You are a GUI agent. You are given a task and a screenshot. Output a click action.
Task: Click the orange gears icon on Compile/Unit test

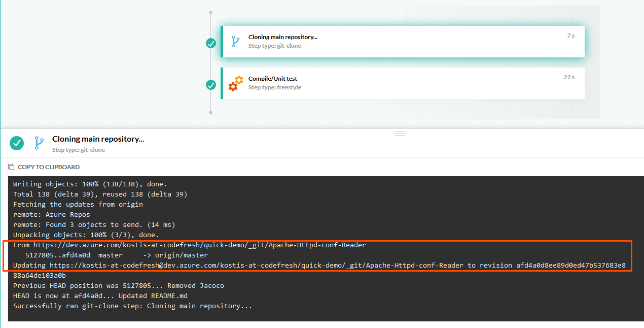pyautogui.click(x=235, y=83)
